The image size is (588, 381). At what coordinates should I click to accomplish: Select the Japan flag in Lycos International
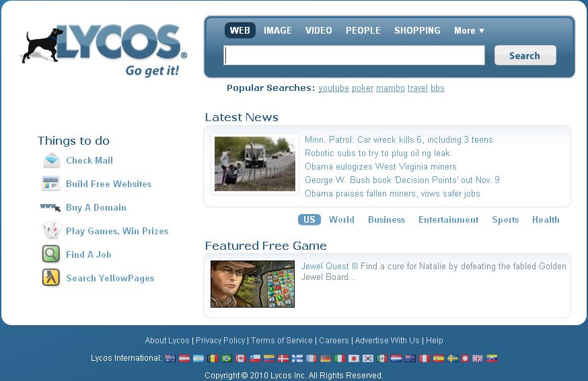tap(354, 359)
